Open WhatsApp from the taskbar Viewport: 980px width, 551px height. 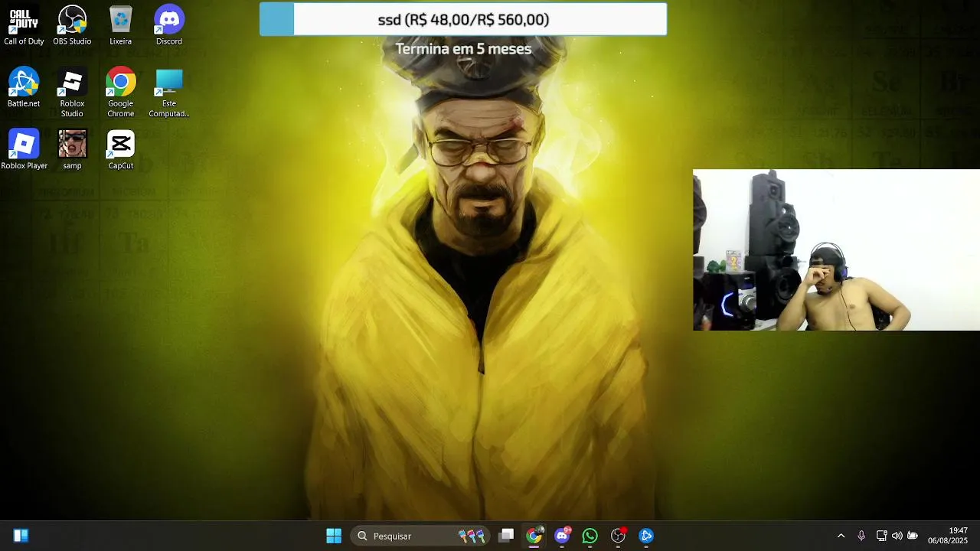tap(590, 536)
